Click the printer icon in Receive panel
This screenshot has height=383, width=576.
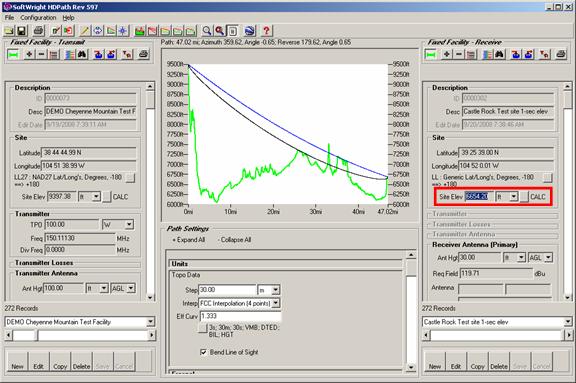pos(561,55)
